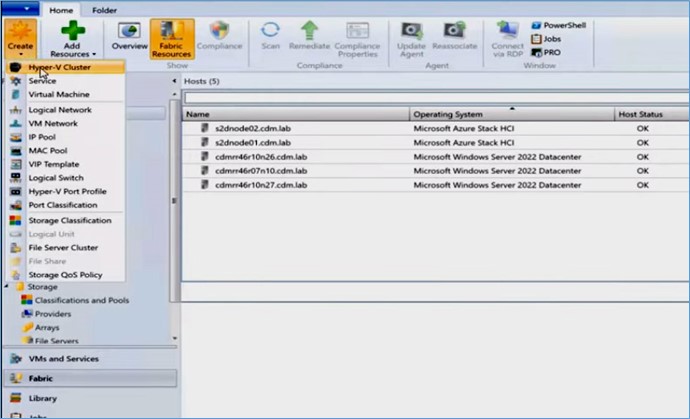The image size is (690, 419).
Task: Click the hosts filter search box
Action: (437, 98)
